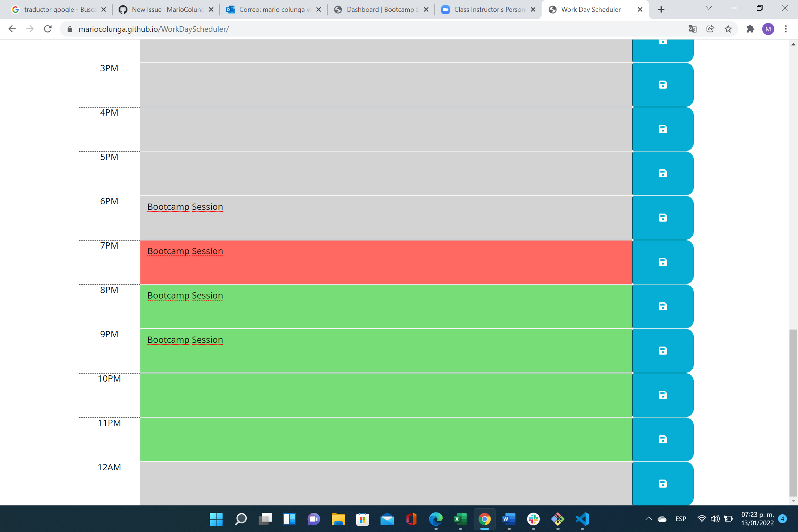Click the empty 10PM description field
Viewport: 798px width, 532px height.
pos(386,395)
